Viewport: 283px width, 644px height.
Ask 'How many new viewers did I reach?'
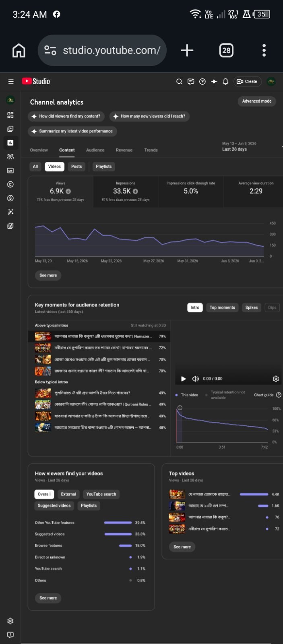[149, 116]
